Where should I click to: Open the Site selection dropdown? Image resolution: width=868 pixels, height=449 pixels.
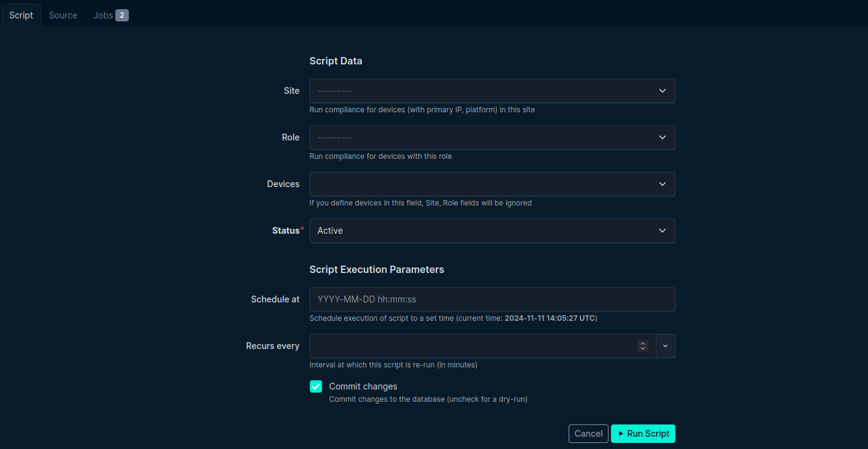click(x=485, y=91)
